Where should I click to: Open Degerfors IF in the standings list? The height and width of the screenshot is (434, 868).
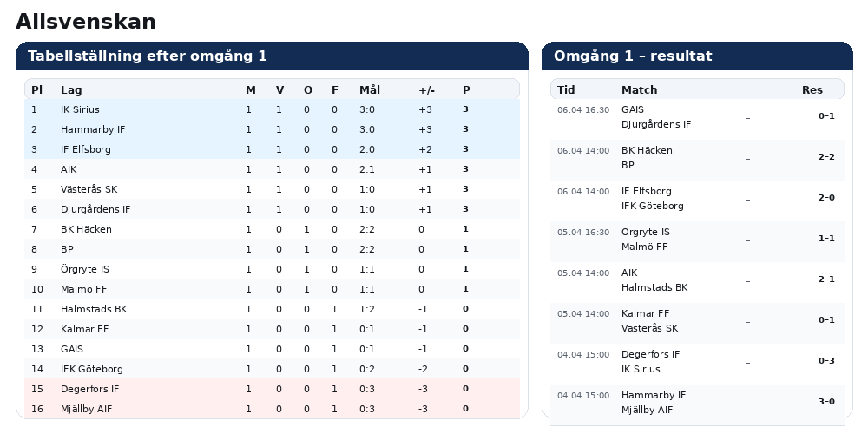[89, 389]
